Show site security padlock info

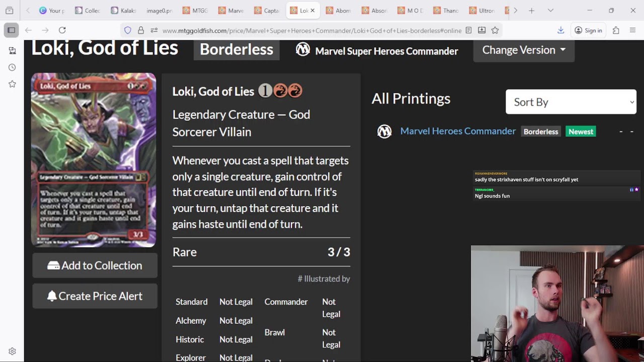click(141, 30)
